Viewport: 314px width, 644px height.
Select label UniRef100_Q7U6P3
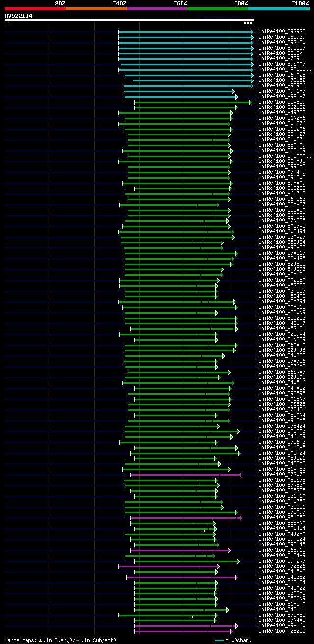tap(282, 442)
